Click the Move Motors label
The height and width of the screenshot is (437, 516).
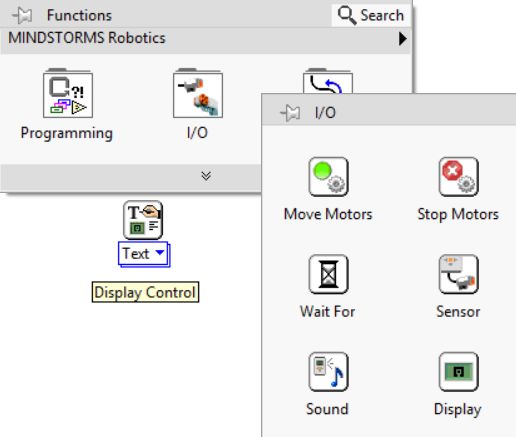point(328,214)
